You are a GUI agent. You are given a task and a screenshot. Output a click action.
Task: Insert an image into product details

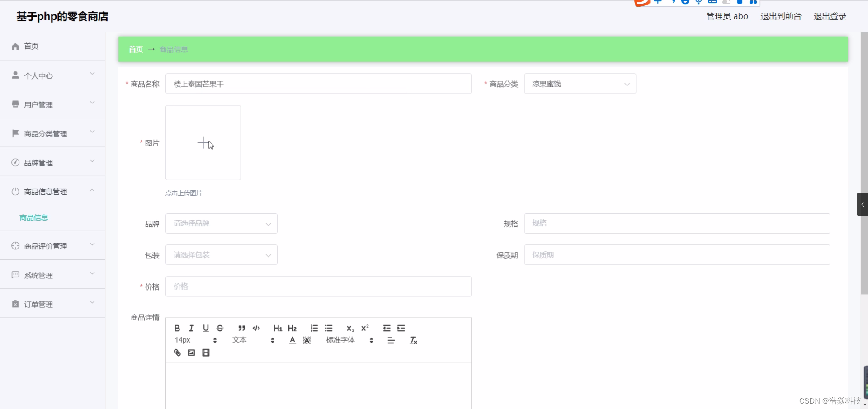click(191, 353)
